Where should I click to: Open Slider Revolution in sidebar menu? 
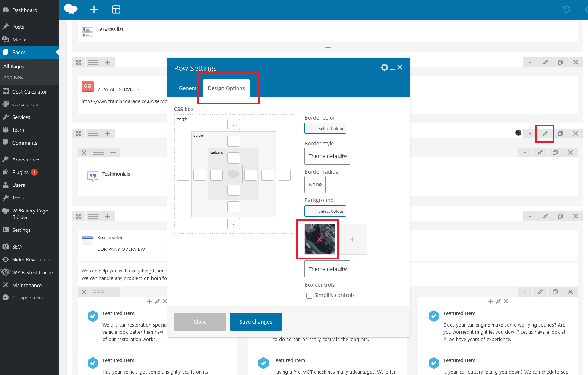31,260
